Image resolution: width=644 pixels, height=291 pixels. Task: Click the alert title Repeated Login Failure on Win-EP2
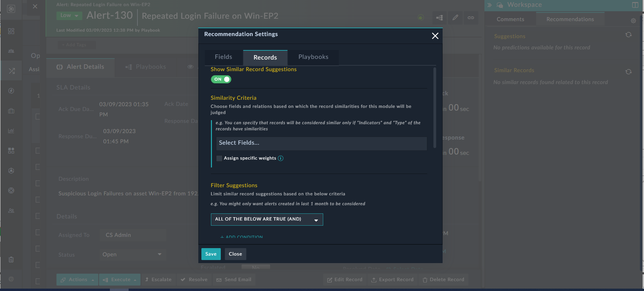coord(210,16)
